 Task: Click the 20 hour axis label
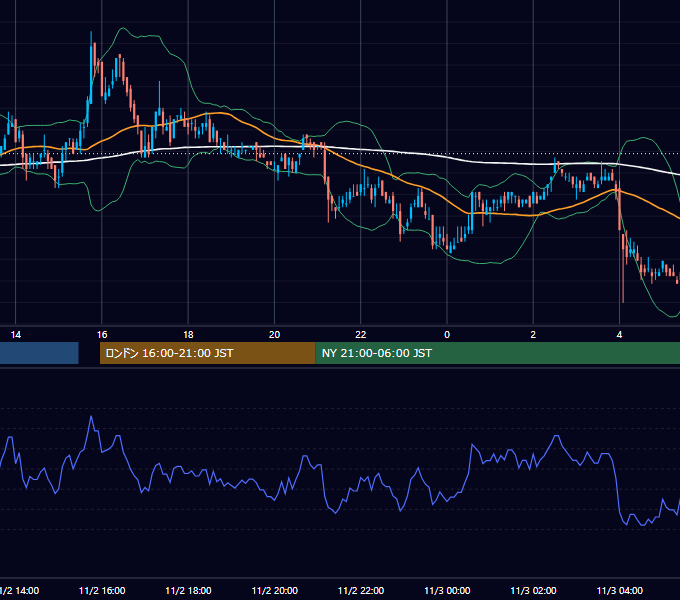click(x=275, y=335)
